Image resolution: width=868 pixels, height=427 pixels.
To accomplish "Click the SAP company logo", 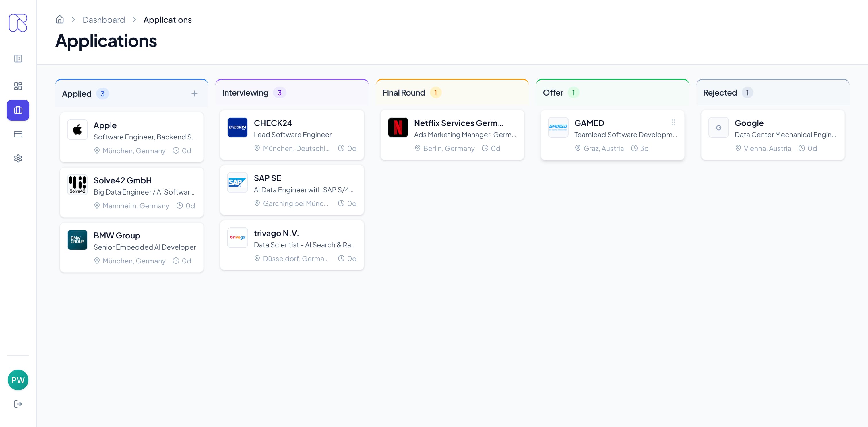I will (x=238, y=183).
